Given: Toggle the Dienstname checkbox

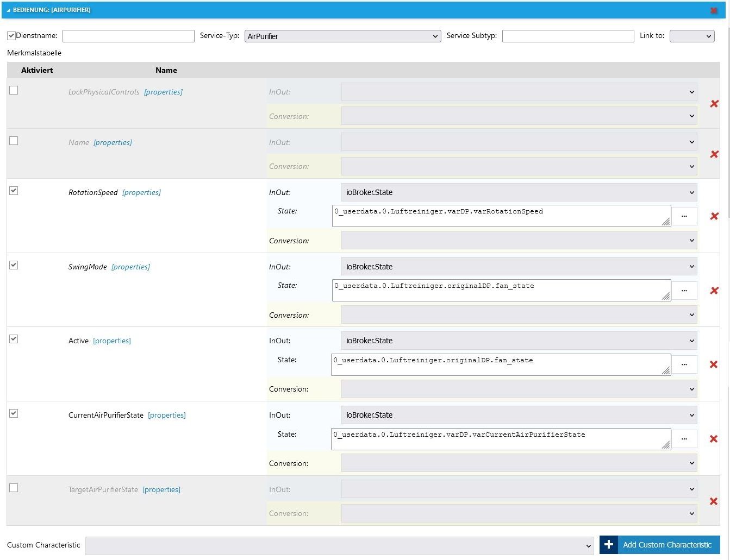Looking at the screenshot, I should click(x=11, y=36).
